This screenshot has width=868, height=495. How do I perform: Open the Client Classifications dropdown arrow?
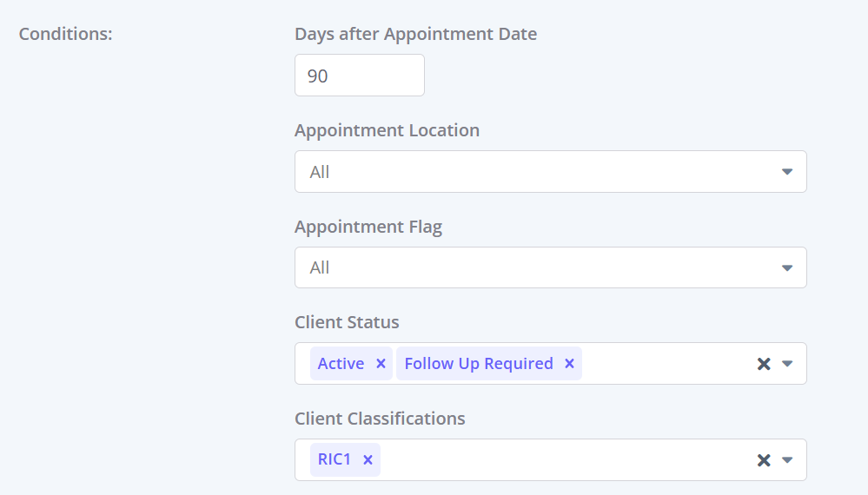[786, 460]
